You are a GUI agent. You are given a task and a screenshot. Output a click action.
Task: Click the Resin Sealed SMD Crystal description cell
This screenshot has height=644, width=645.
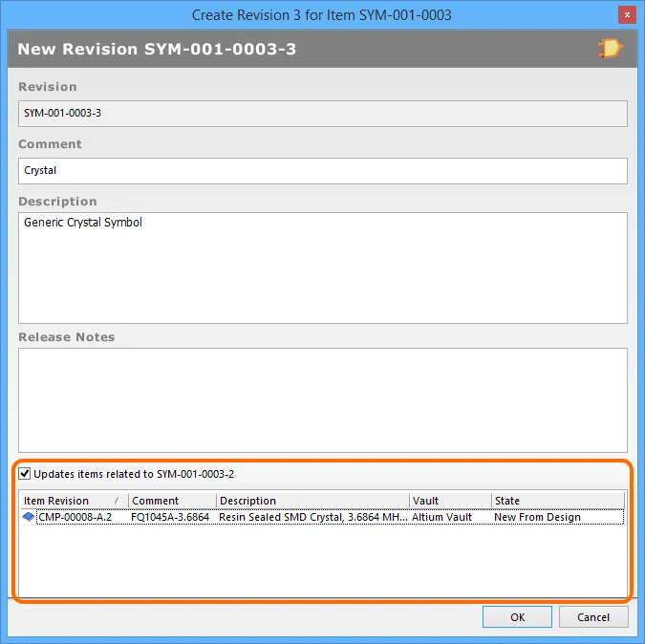pyautogui.click(x=313, y=517)
